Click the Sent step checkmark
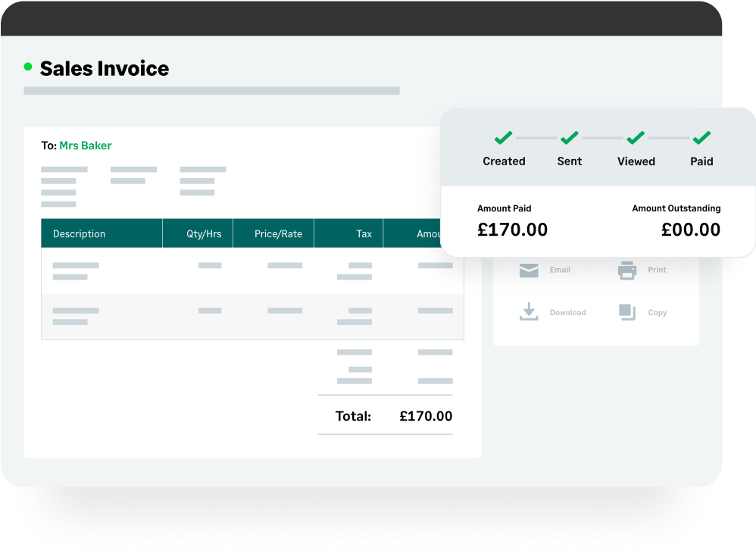The height and width of the screenshot is (554, 756). click(x=570, y=138)
